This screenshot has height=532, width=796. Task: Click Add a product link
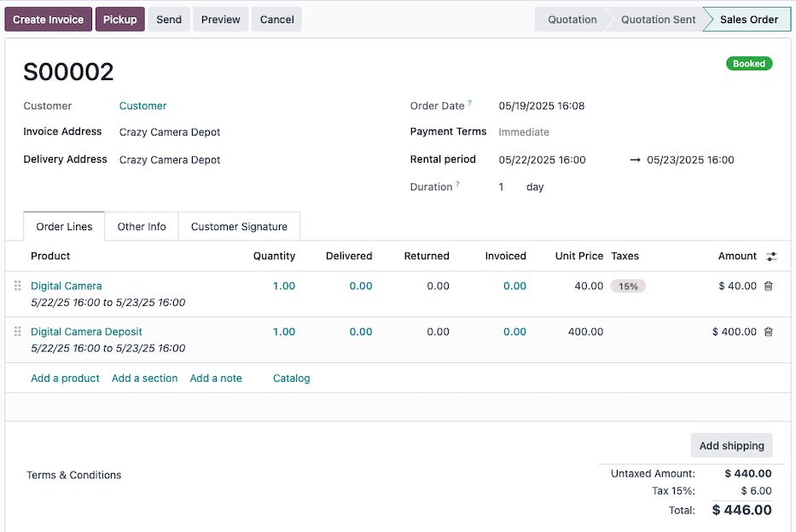[x=65, y=379]
